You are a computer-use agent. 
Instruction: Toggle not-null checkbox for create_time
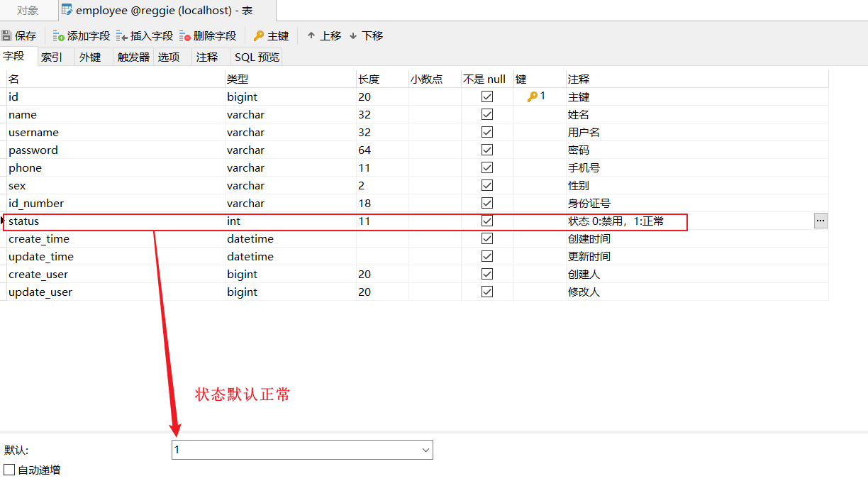[487, 238]
